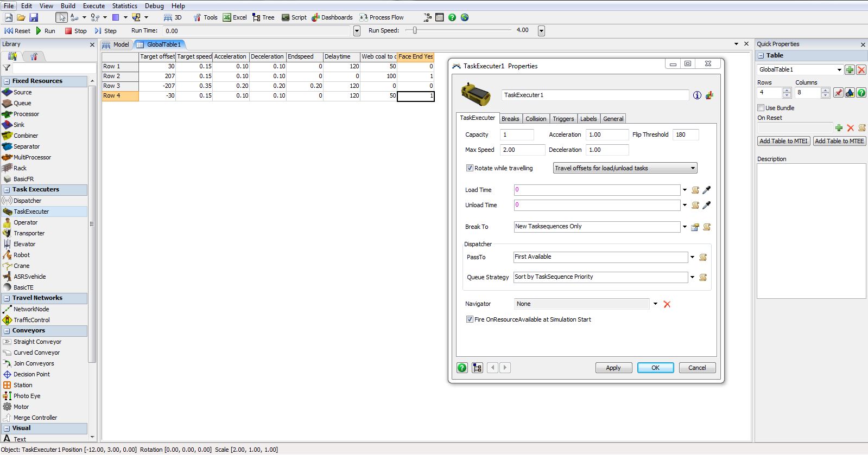The height and width of the screenshot is (455, 868).
Task: Open the Excel import tool
Action: click(235, 17)
